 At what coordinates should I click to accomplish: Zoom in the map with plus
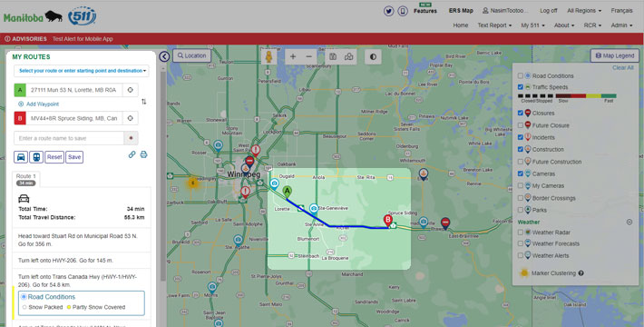tap(293, 56)
